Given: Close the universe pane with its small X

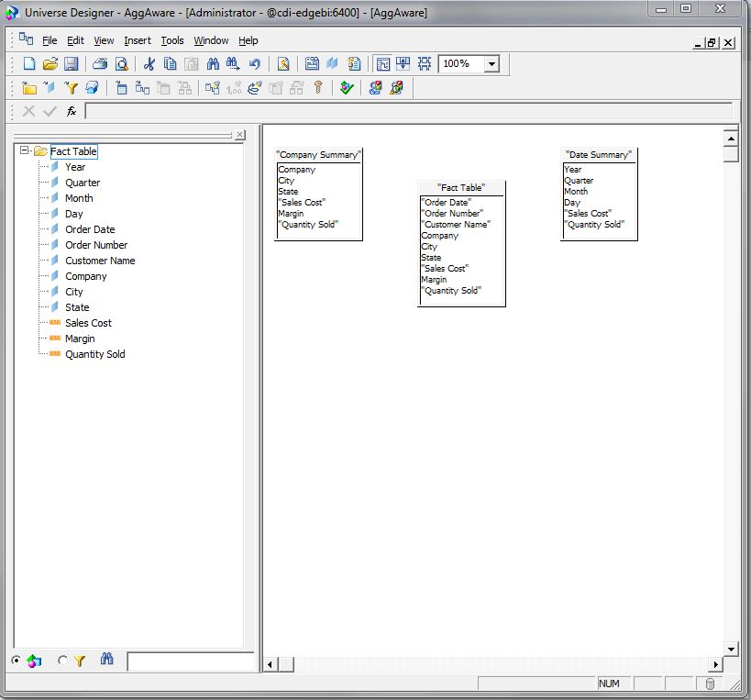Looking at the screenshot, I should tap(240, 135).
